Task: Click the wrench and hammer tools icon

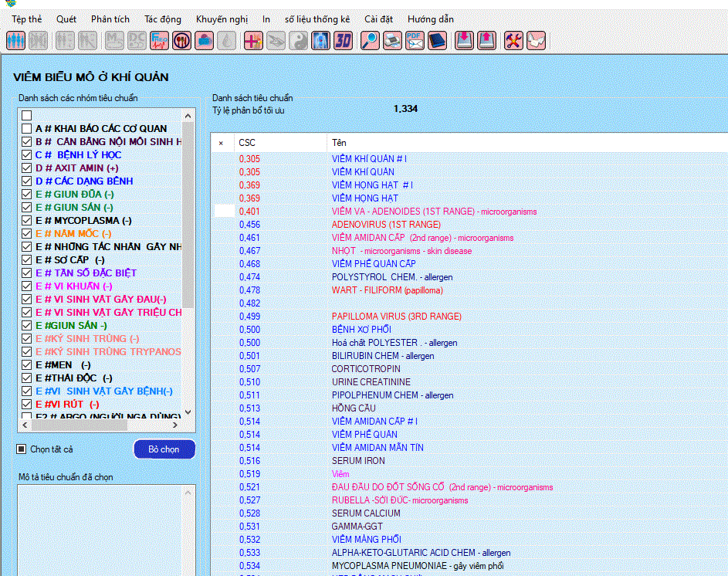Action: 513,40
